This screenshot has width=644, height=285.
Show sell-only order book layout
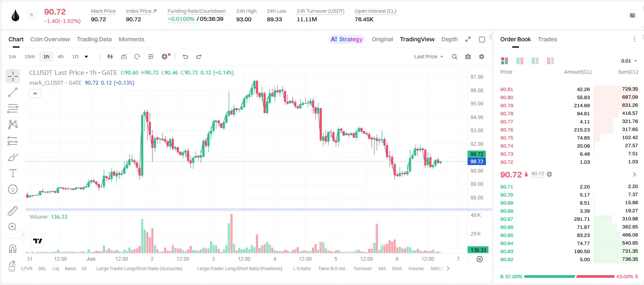[x=550, y=61]
